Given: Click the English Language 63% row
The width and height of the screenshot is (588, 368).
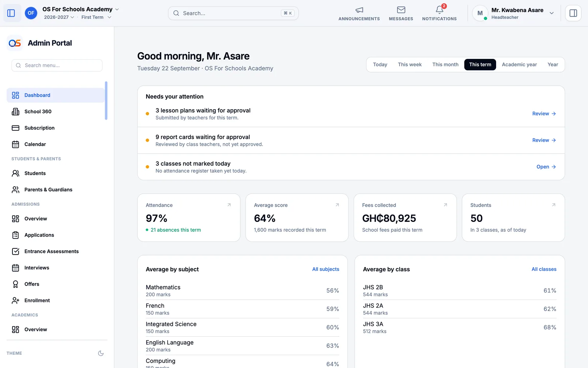Looking at the screenshot, I should 242,346.
